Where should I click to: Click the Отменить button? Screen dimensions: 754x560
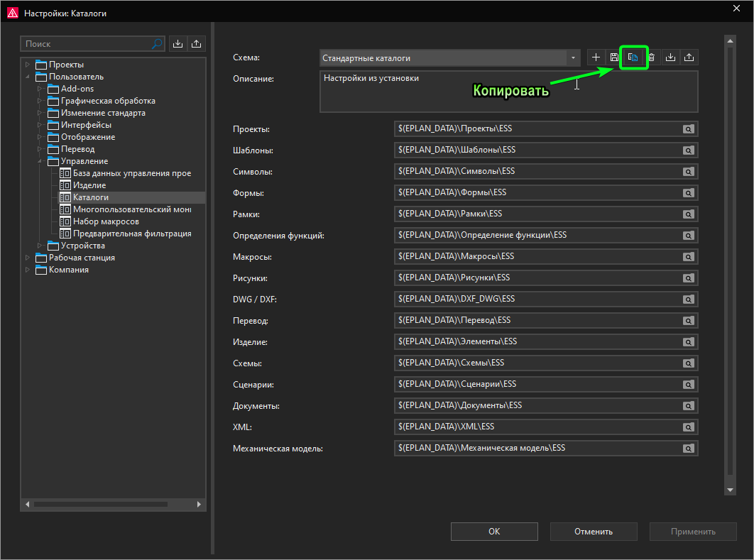point(594,531)
